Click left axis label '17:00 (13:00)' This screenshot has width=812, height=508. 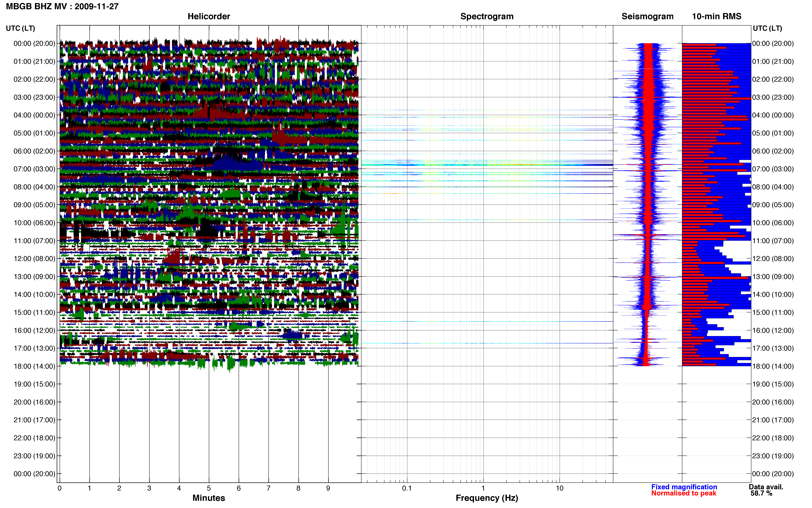click(34, 348)
